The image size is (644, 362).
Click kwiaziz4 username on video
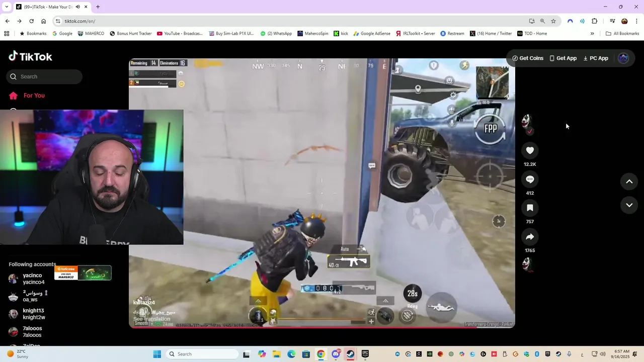[x=144, y=302]
